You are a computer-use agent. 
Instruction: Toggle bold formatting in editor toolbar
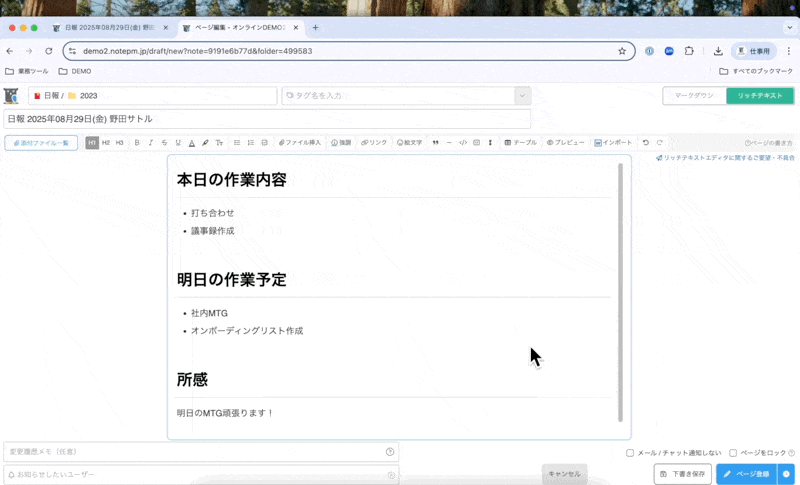(x=137, y=143)
